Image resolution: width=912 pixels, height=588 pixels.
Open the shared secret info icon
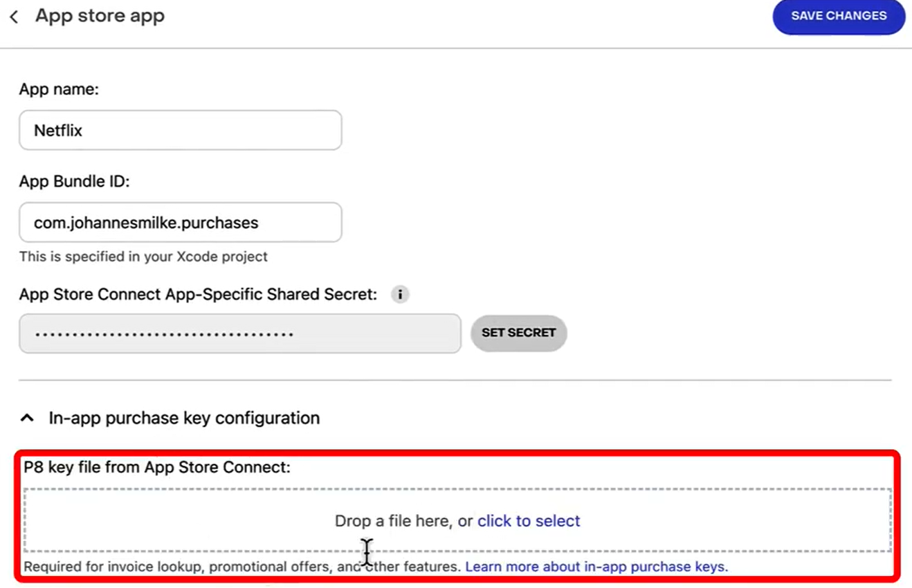(x=400, y=294)
